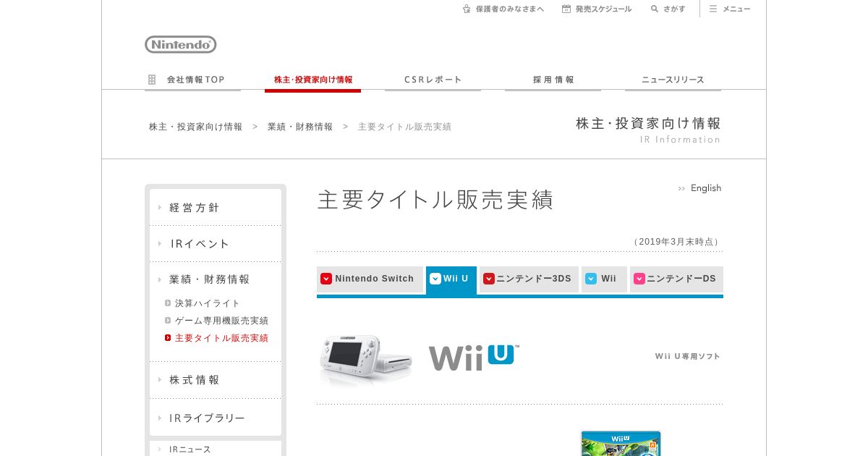The image size is (868, 456).
Task: Click the arrow icon on ニンテンドー3DS tab
Action: [x=489, y=279]
